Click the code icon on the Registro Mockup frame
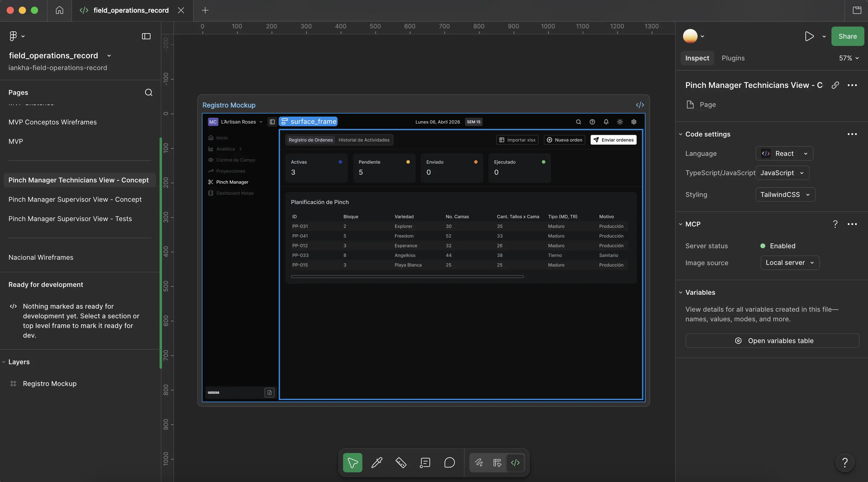The width and height of the screenshot is (868, 482). (640, 105)
